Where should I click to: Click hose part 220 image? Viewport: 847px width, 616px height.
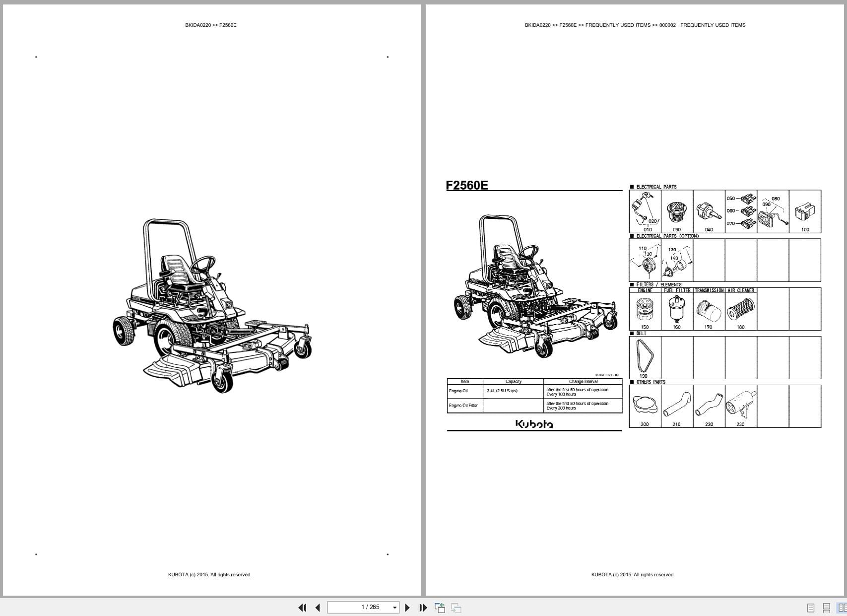pyautogui.click(x=709, y=405)
